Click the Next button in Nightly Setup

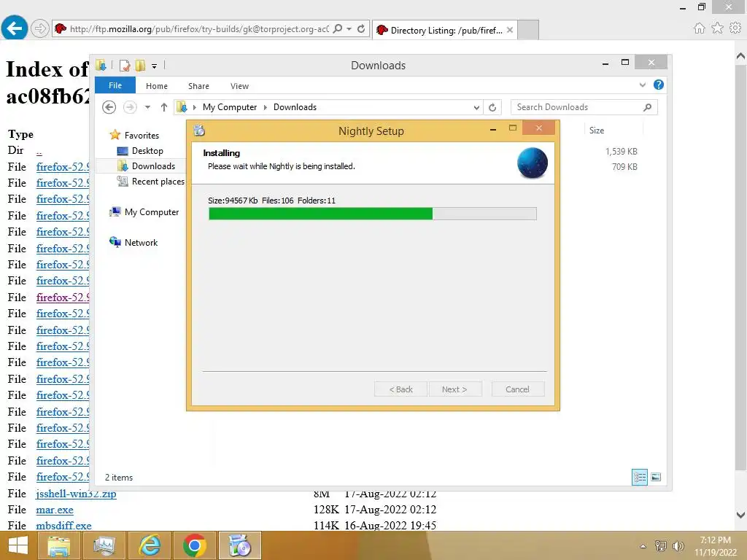[454, 389]
